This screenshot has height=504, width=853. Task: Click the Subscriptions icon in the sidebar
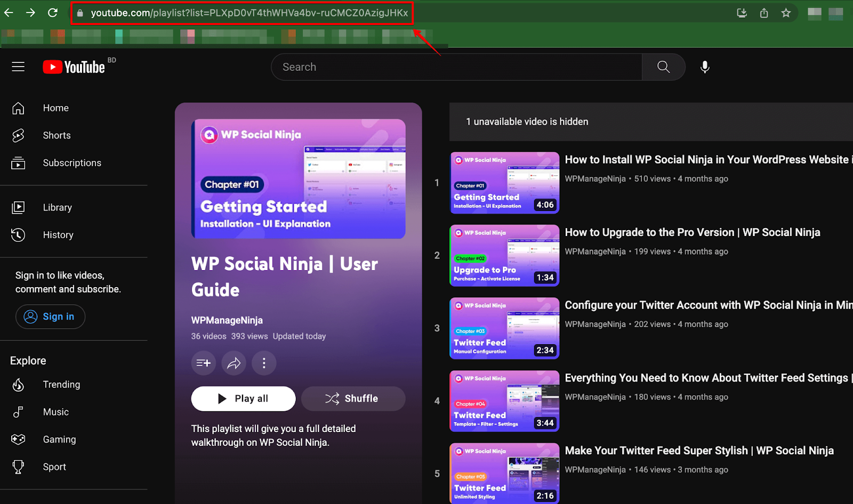tap(18, 163)
